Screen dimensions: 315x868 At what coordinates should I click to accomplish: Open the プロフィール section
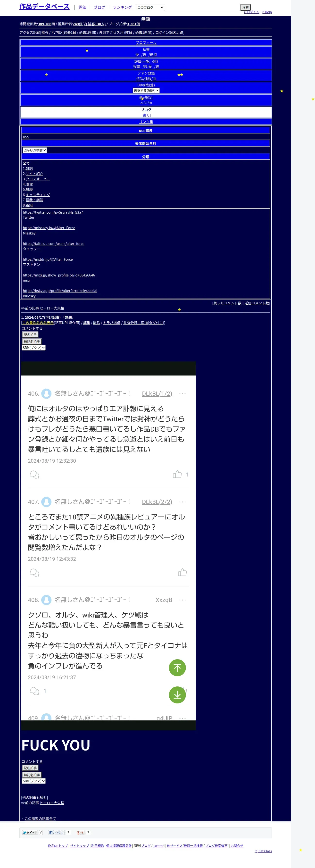click(x=146, y=42)
